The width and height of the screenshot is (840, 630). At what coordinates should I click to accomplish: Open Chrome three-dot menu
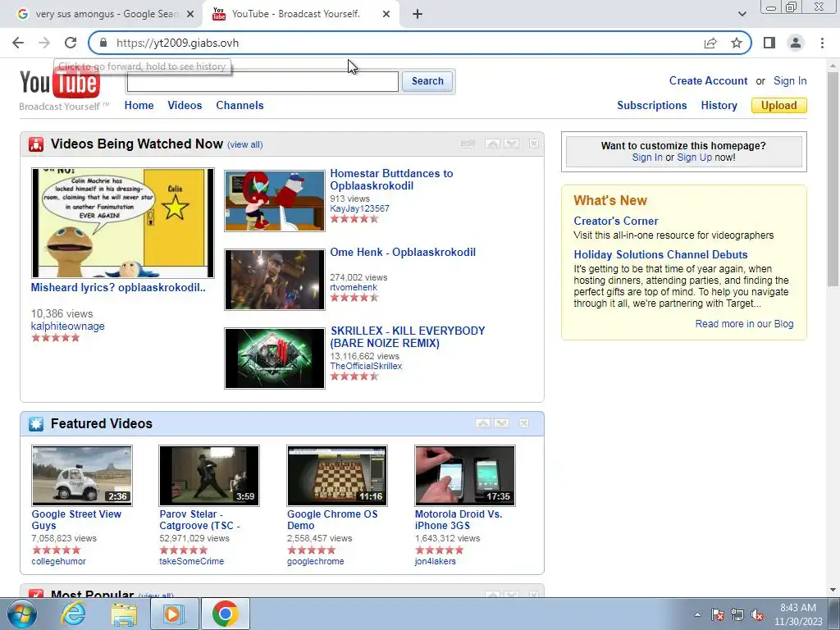click(x=822, y=43)
